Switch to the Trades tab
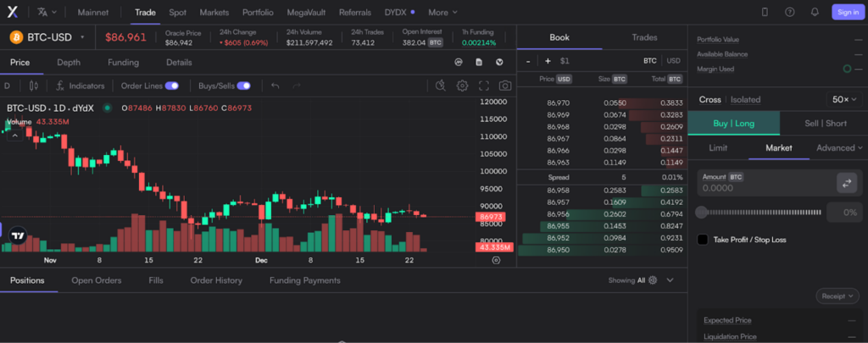The width and height of the screenshot is (868, 343). pyautogui.click(x=644, y=37)
